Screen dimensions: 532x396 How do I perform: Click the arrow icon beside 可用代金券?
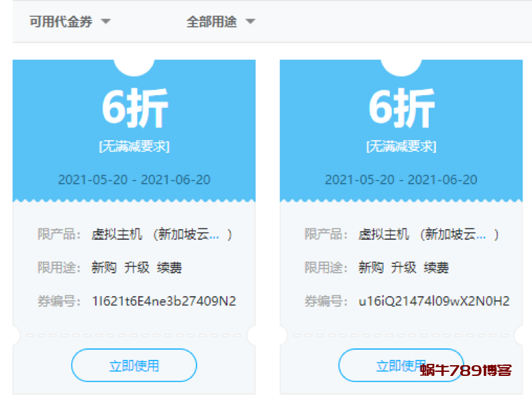tap(105, 21)
